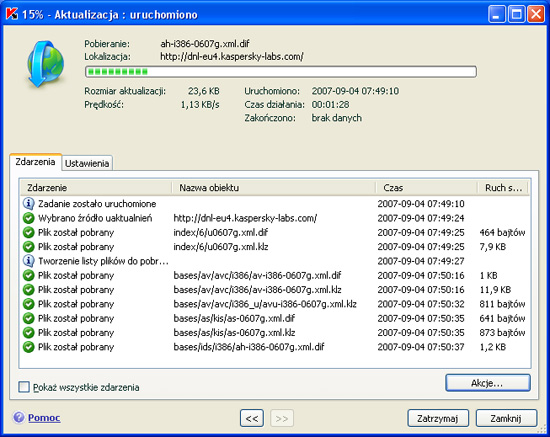Click the green check for av-i386-0607g.xml.dif row

pyautogui.click(x=28, y=275)
